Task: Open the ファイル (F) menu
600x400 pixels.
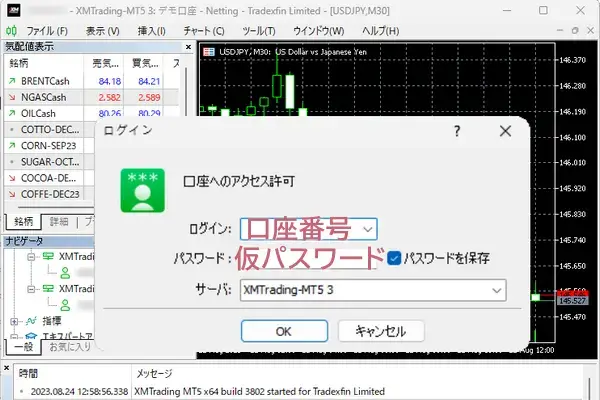Action: coord(47,31)
